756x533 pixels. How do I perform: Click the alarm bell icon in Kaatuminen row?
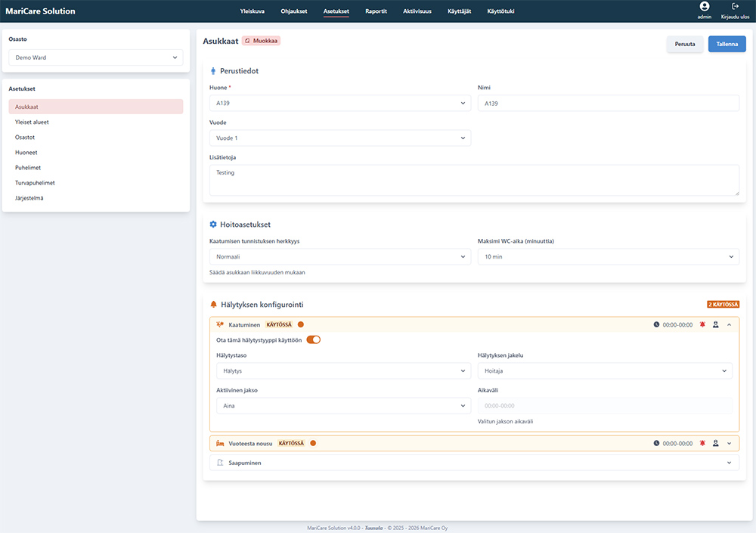[702, 324]
